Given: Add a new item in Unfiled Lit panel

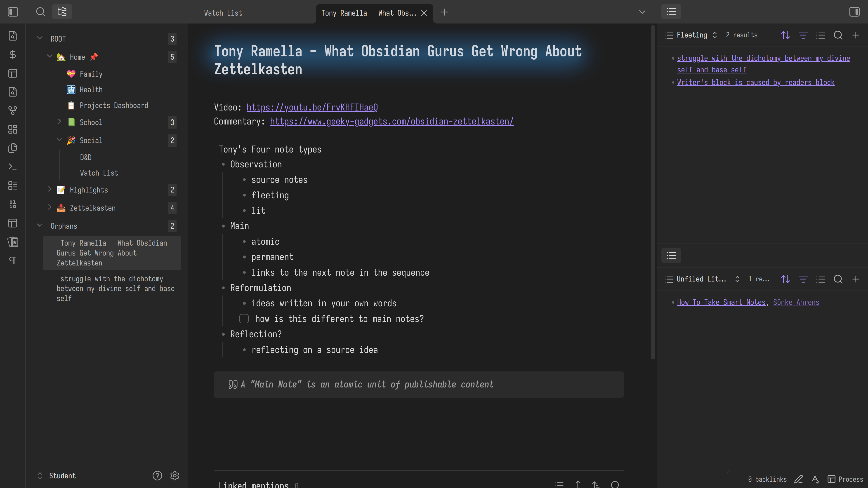Looking at the screenshot, I should click(x=856, y=279).
